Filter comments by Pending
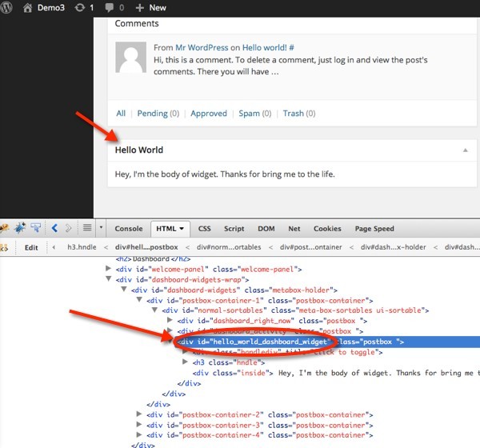 pos(152,114)
